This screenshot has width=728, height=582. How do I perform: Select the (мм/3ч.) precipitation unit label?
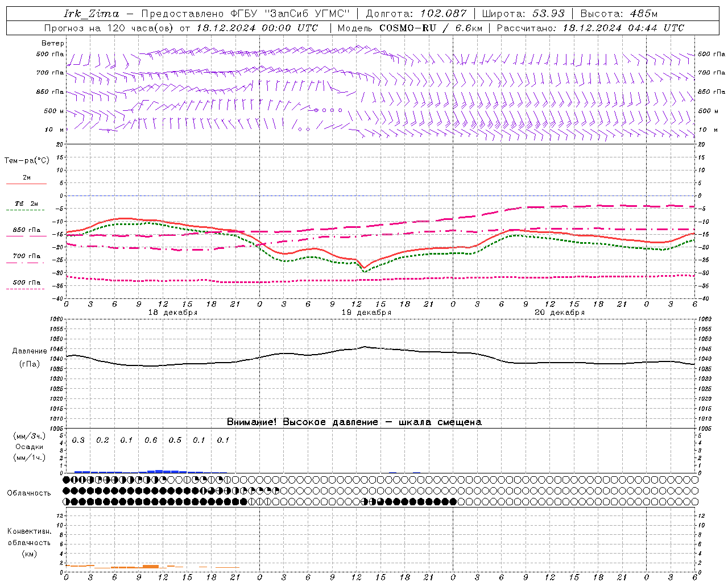point(29,436)
